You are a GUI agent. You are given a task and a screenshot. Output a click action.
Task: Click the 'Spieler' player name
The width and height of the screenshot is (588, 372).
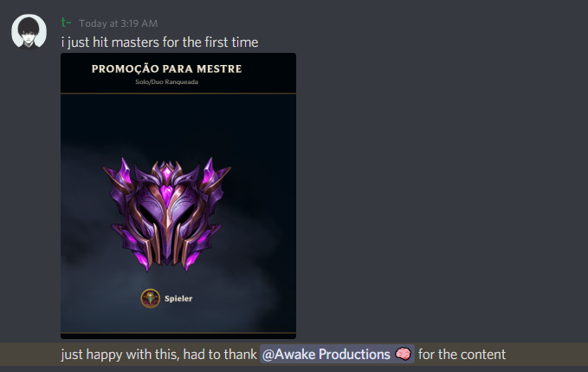pos(178,299)
